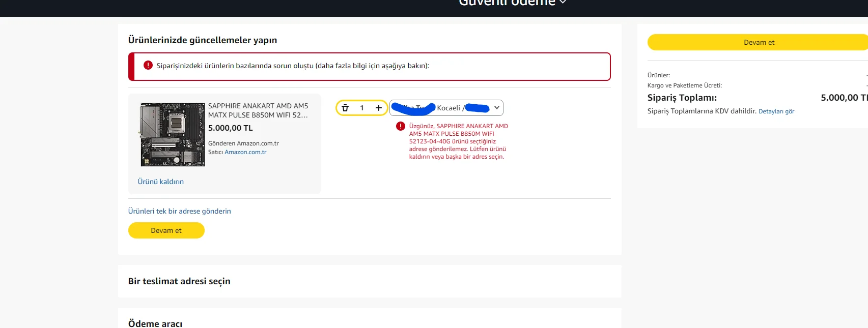Click Devam et button below product list
This screenshot has height=328, width=868.
click(166, 230)
